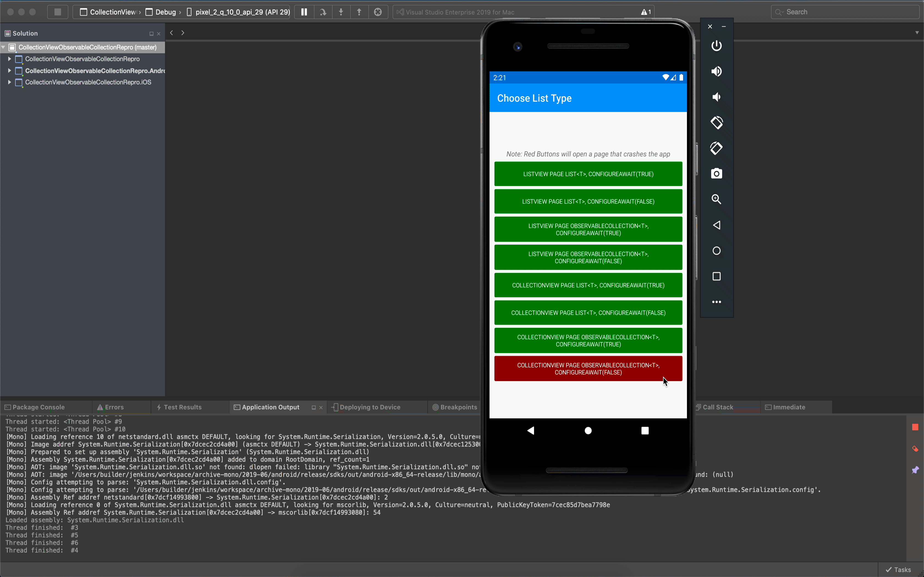Tap ListView Page List<T> ConfigureAwait(true) button
Viewport: 924px width, 577px height.
pos(588,174)
